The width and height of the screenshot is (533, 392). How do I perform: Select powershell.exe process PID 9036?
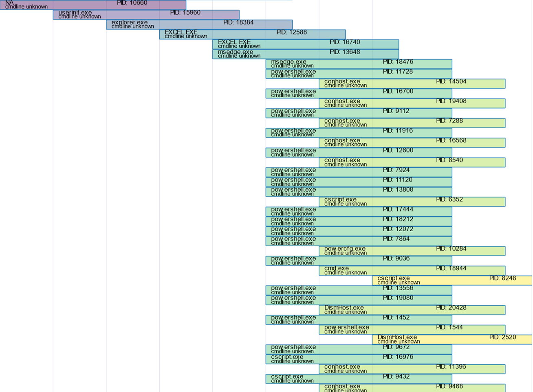tap(359, 261)
